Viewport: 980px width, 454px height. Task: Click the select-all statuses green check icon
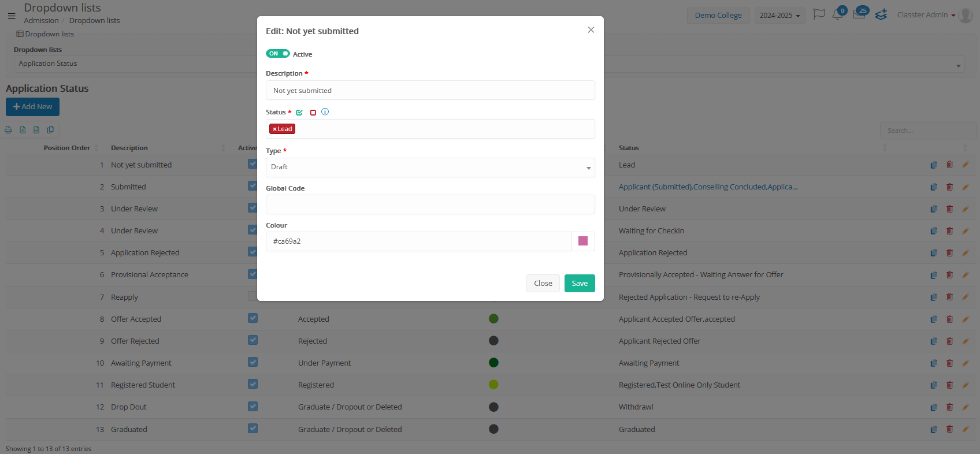click(x=299, y=113)
